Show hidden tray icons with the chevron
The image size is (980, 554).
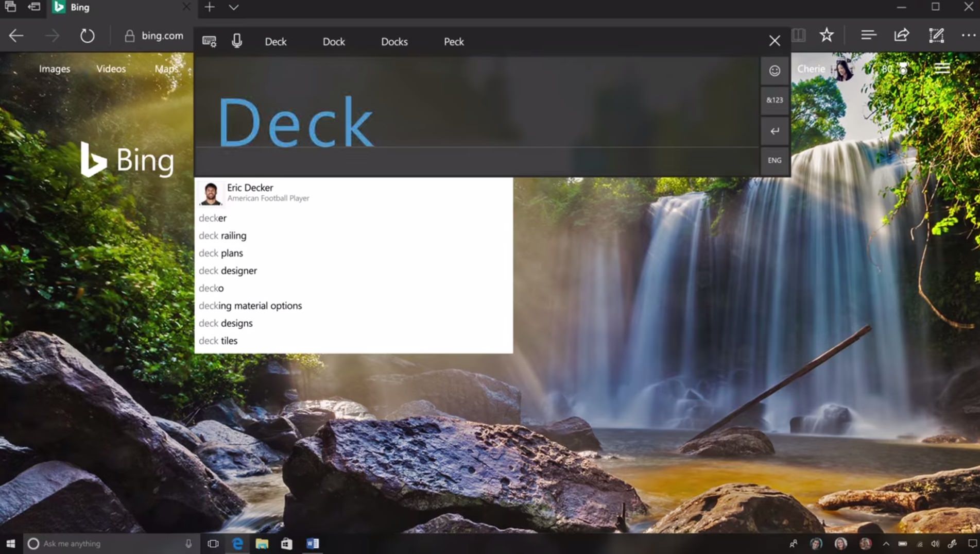(887, 543)
